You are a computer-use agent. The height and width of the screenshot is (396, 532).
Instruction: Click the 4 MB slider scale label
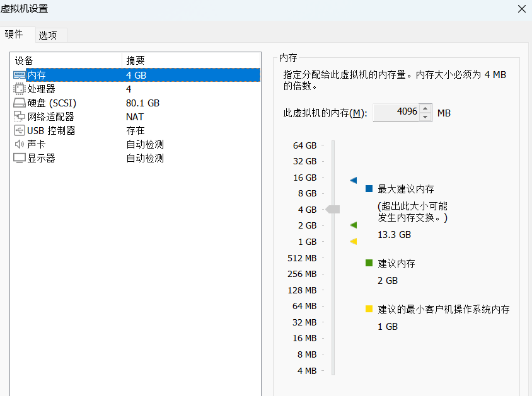307,371
